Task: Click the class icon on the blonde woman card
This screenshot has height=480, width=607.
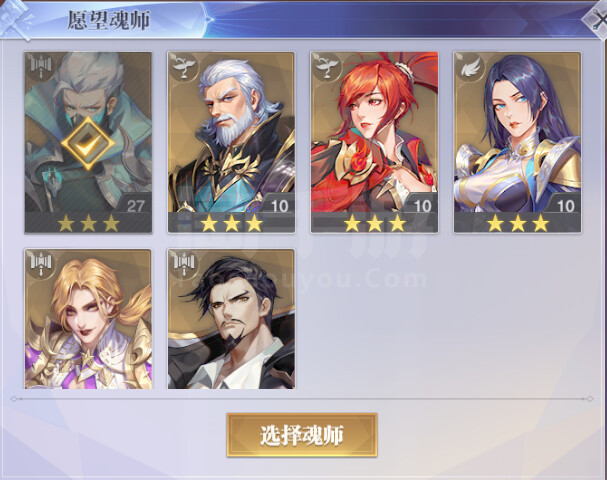Action: [41, 264]
